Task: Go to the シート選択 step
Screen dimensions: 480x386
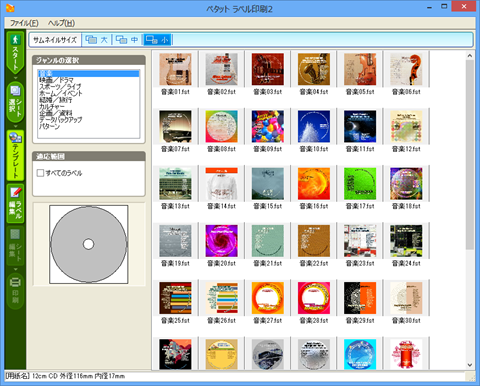Action: pyautogui.click(x=15, y=101)
